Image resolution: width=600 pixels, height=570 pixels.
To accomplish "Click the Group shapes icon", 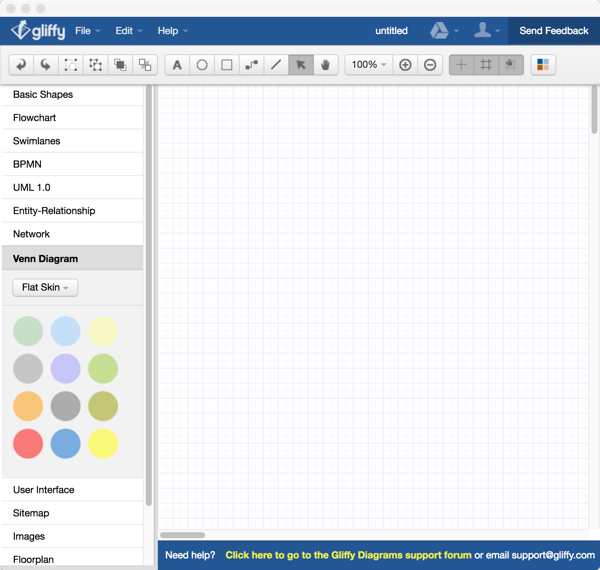I will point(71,65).
